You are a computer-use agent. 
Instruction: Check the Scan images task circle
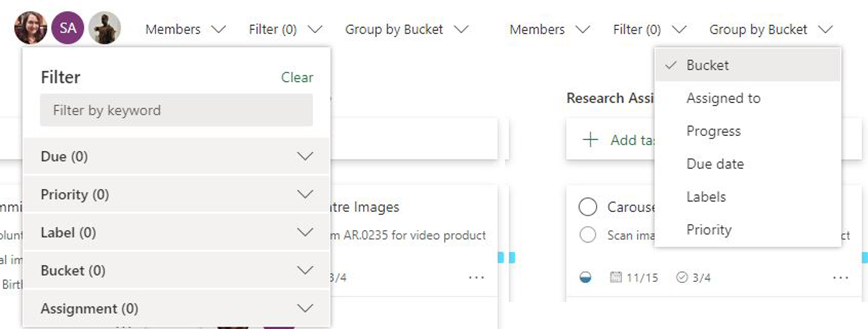[x=588, y=235]
